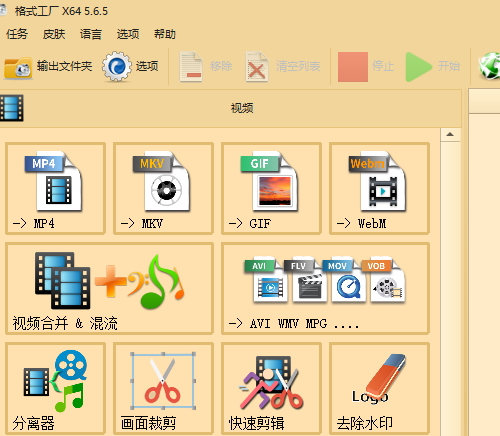The height and width of the screenshot is (436, 500).
Task: Click the 选项 gear icon in toolbar
Action: coord(116,66)
